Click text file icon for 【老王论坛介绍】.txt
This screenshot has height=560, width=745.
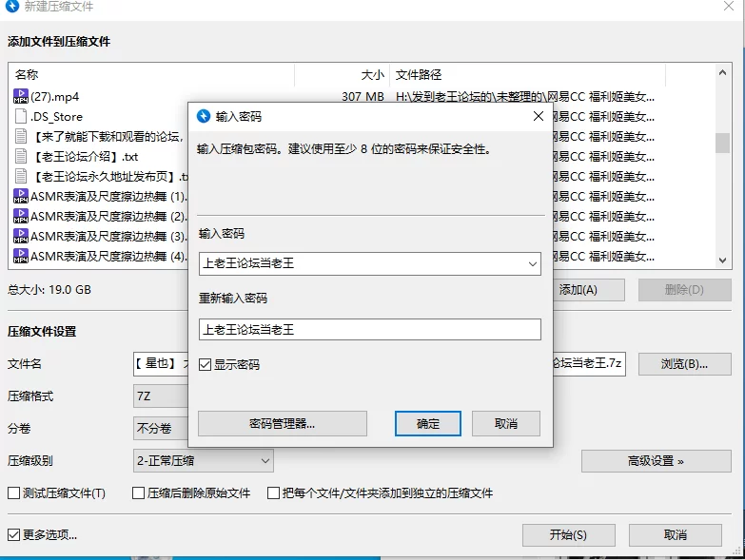tap(21, 156)
